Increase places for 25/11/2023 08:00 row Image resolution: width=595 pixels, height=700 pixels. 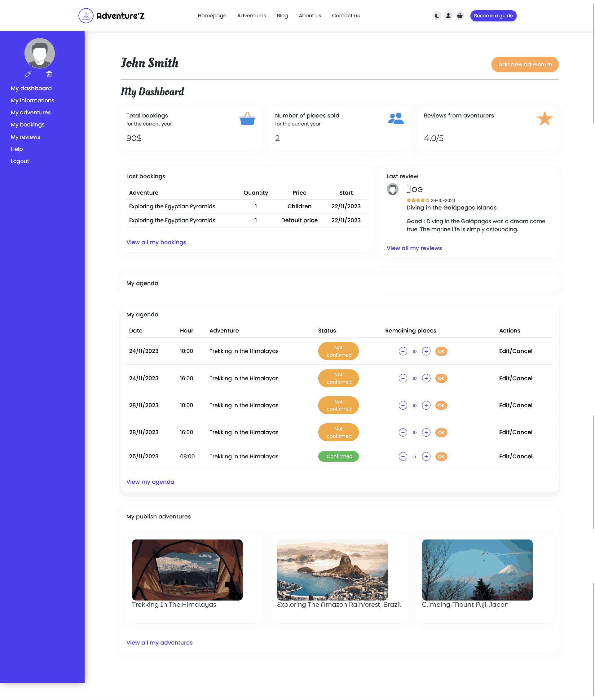click(x=426, y=456)
